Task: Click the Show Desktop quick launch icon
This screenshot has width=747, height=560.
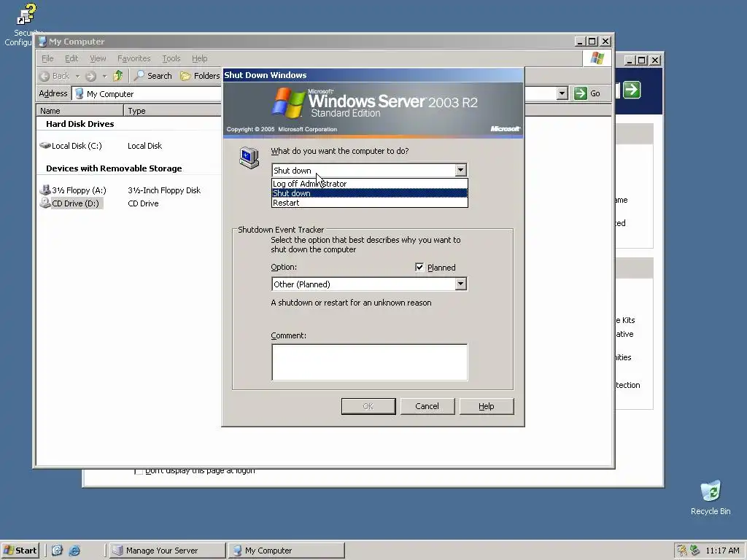Action: [x=57, y=550]
